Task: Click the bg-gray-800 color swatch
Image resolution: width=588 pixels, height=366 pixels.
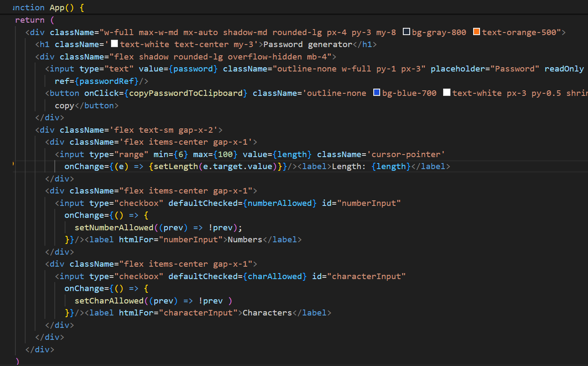Action: 406,32
